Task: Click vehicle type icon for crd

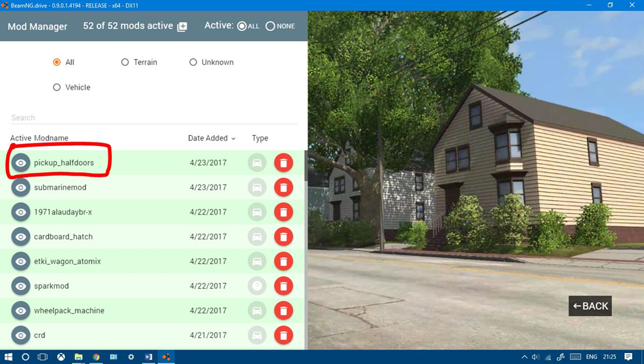Action: [257, 335]
